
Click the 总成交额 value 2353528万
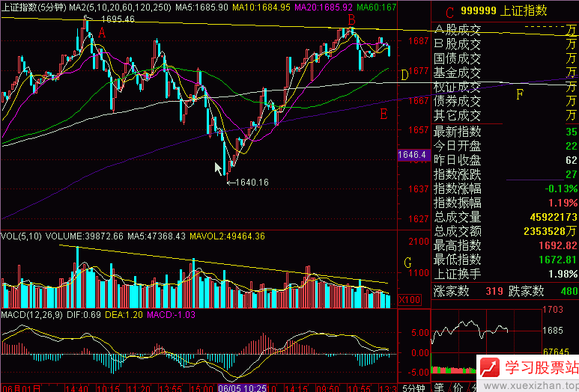click(x=551, y=231)
